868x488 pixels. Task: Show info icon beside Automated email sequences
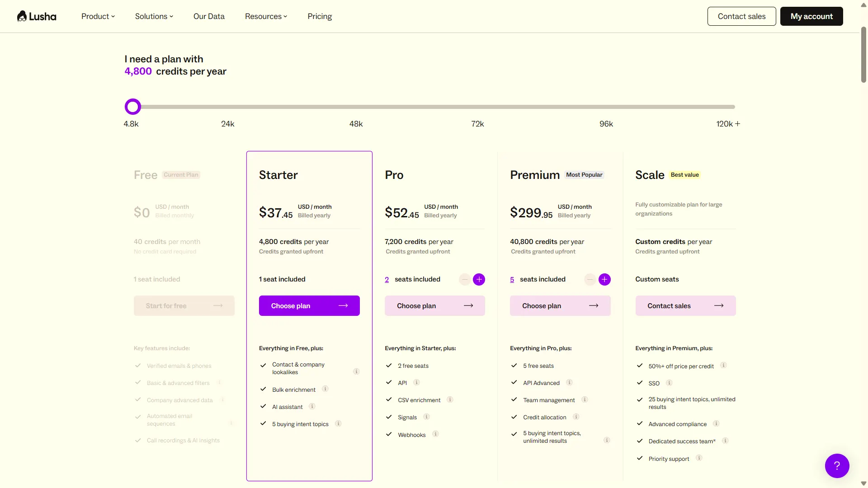[x=231, y=423]
